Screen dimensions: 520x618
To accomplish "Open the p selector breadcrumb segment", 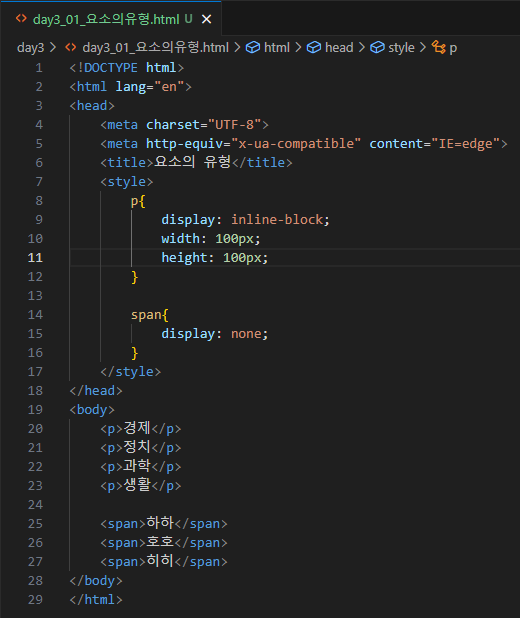I will coord(453,48).
